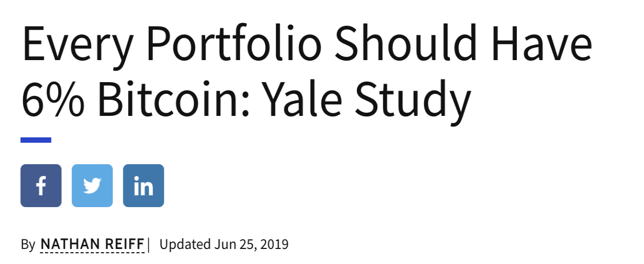This screenshot has width=644, height=264.
Task: Click the 'By' label before author name
Action: 28,245
